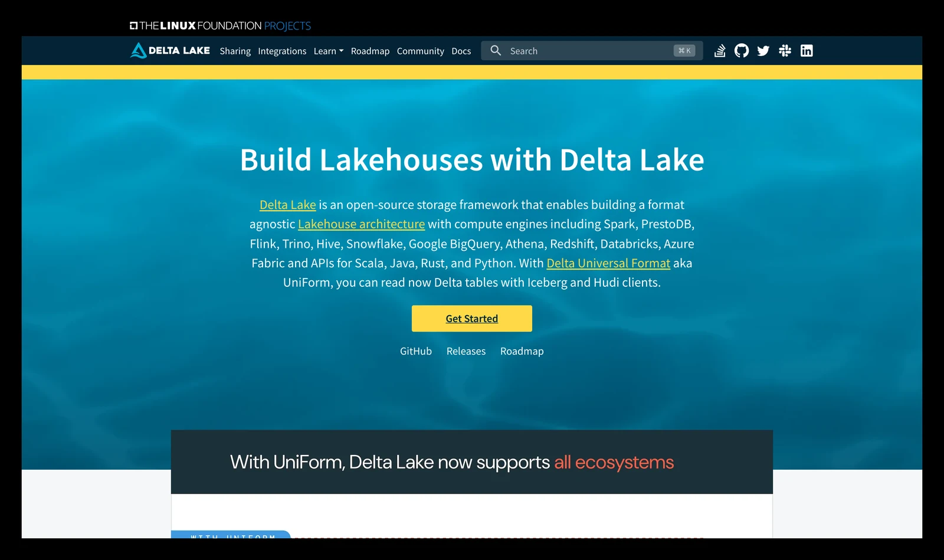Follow the Delta Lake paragraph link
This screenshot has width=944, height=560.
coord(288,205)
